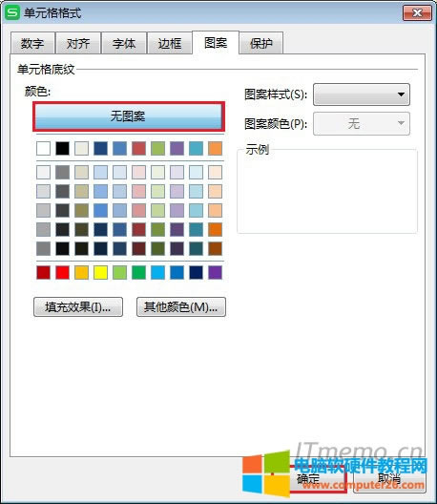Click the WPS spreadsheet icon in title bar
The width and height of the screenshot is (437, 504).
click(12, 12)
